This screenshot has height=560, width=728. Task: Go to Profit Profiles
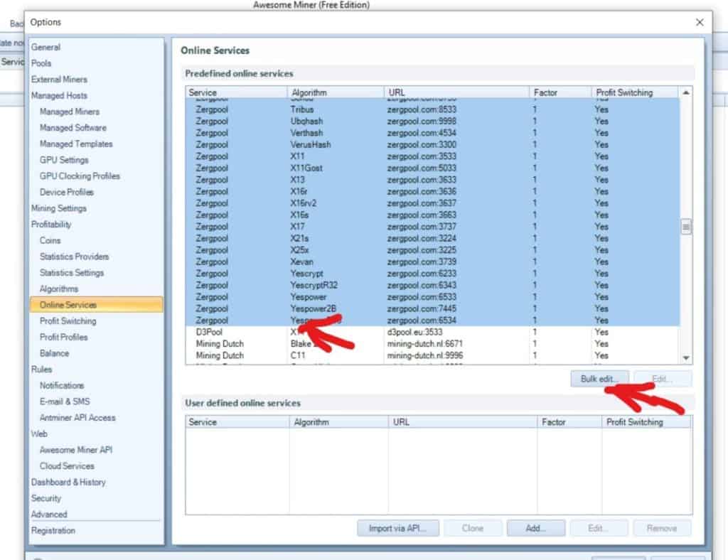pyautogui.click(x=63, y=338)
